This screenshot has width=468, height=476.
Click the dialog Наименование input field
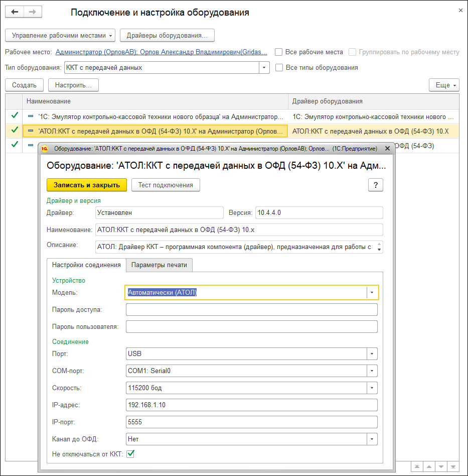point(239,230)
